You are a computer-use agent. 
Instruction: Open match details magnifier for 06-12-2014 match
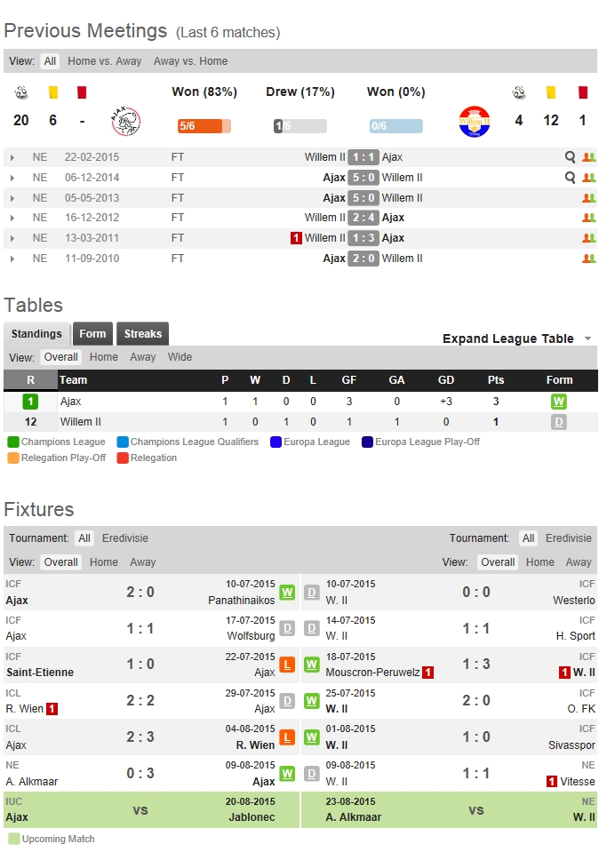pos(571,178)
